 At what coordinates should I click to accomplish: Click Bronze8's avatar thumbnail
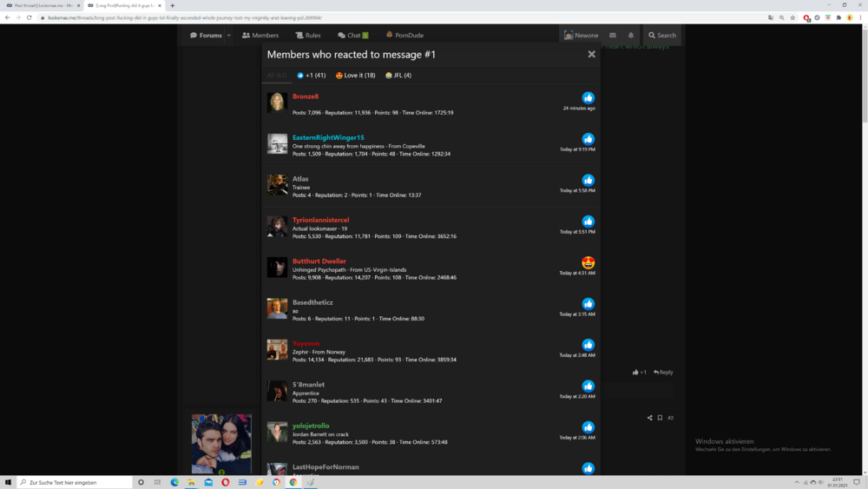278,102
